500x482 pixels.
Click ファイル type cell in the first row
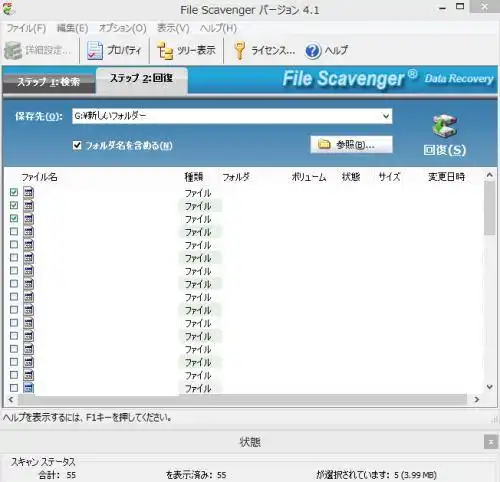click(x=198, y=193)
